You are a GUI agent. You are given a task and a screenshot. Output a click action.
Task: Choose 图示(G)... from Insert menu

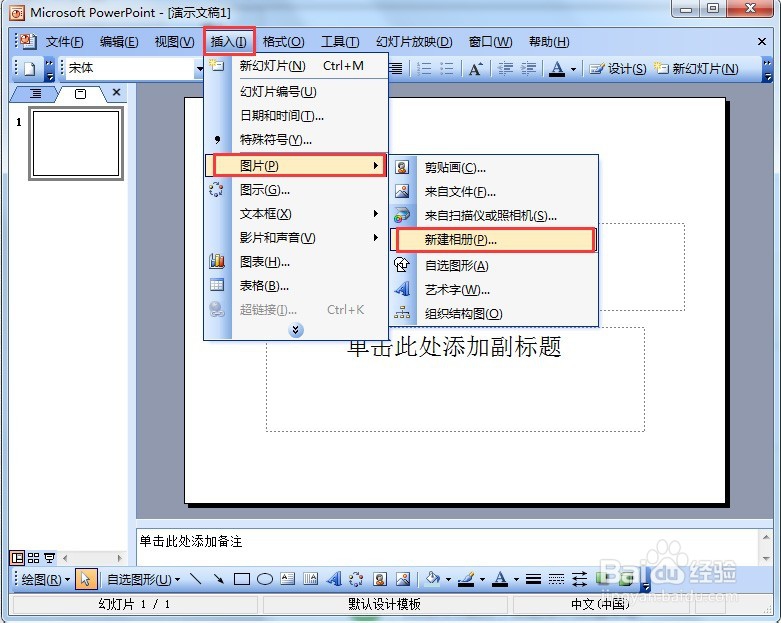pos(296,190)
